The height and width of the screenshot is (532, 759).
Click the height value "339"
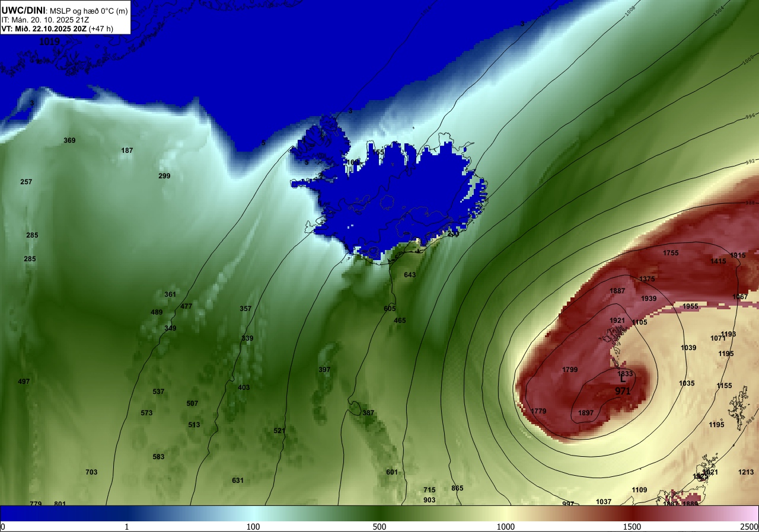click(x=247, y=338)
